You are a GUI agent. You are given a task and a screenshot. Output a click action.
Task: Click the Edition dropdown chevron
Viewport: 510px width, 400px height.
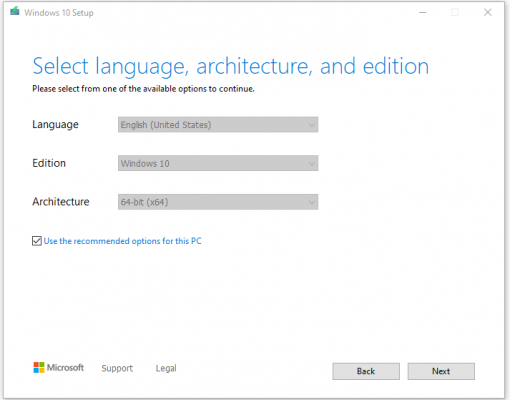point(312,164)
